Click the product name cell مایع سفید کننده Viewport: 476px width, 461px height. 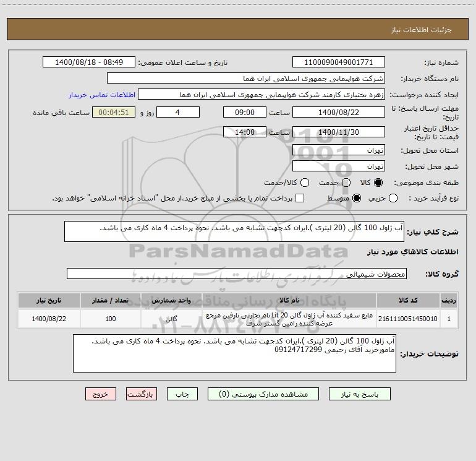pyautogui.click(x=289, y=319)
